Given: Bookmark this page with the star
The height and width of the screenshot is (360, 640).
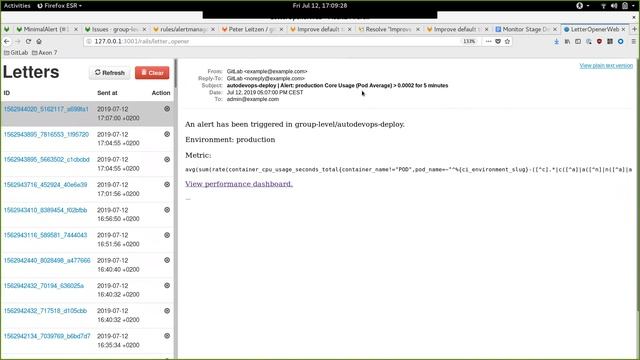Looking at the screenshot, I should 507,41.
